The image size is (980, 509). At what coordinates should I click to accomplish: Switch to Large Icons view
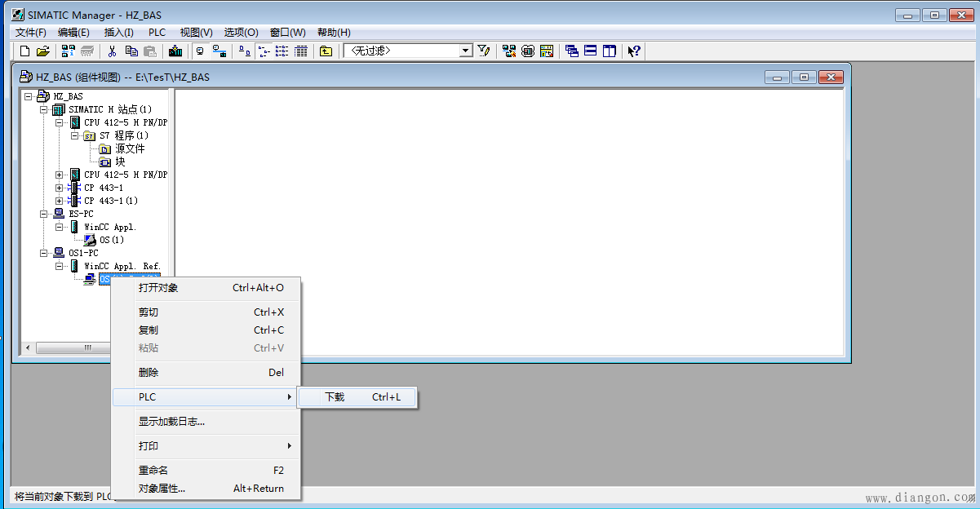pos(245,51)
